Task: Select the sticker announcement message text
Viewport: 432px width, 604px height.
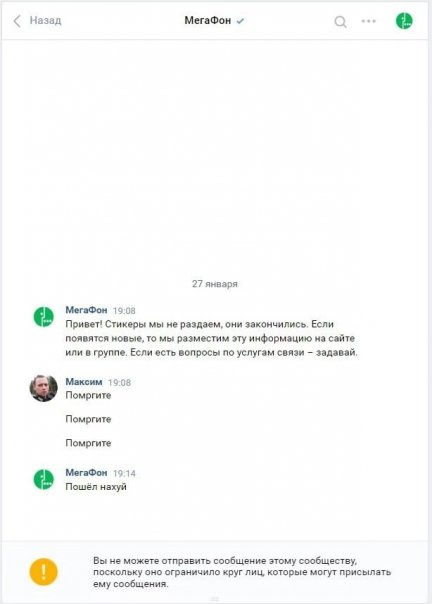Action: [212, 338]
